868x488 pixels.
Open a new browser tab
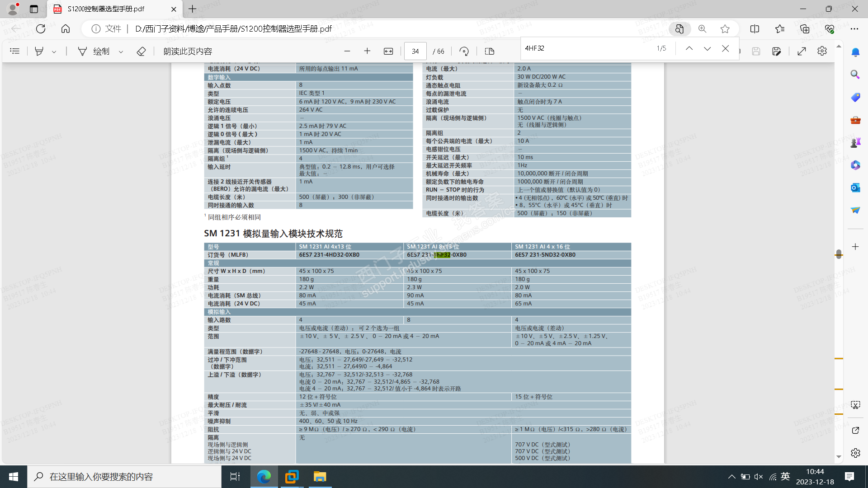pyautogui.click(x=193, y=9)
